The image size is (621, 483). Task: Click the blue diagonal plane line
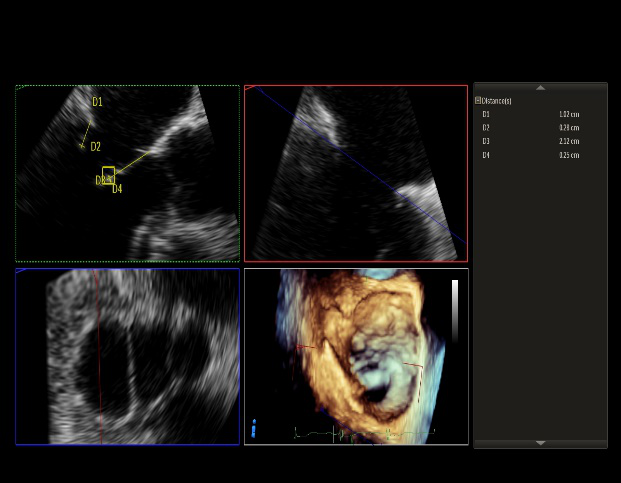pos(350,160)
